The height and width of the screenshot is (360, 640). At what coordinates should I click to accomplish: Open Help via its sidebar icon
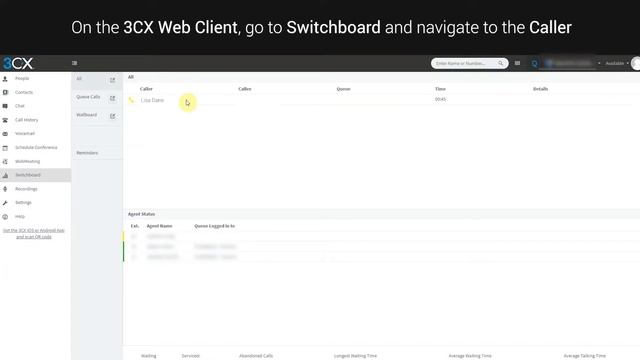pos(5,217)
